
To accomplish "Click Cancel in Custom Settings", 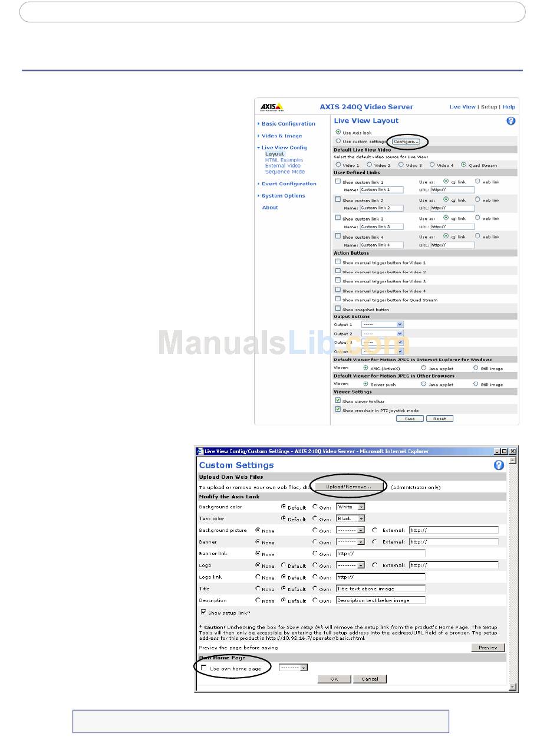I will pyautogui.click(x=370, y=679).
